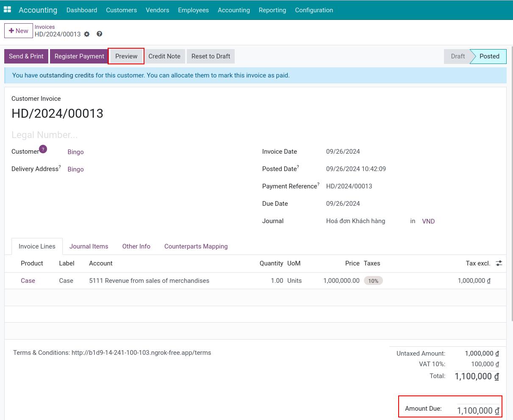Click the 10% tax tag
Screen dimensions: 513x420
373,281
